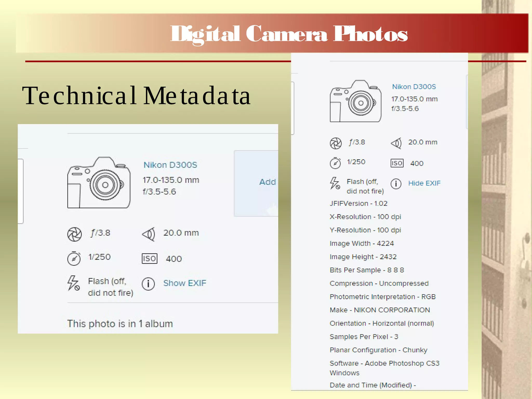Click aperture icon beside f/3.8 in left panel

[75, 234]
